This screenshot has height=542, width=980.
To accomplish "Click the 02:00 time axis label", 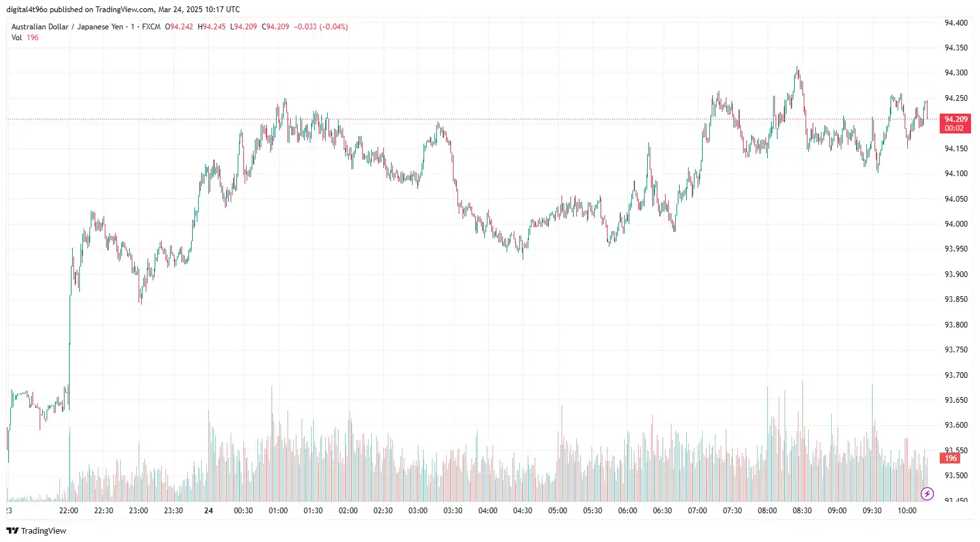I will coord(348,511).
